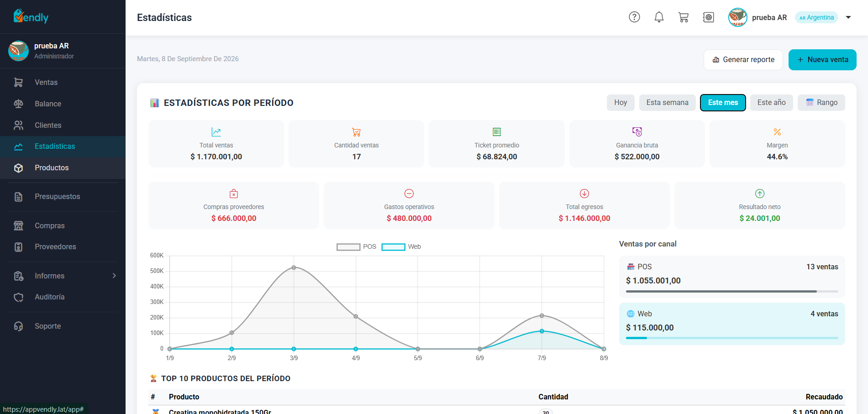Click the Balance scale icon in sidebar
The height and width of the screenshot is (414, 868).
(x=18, y=104)
